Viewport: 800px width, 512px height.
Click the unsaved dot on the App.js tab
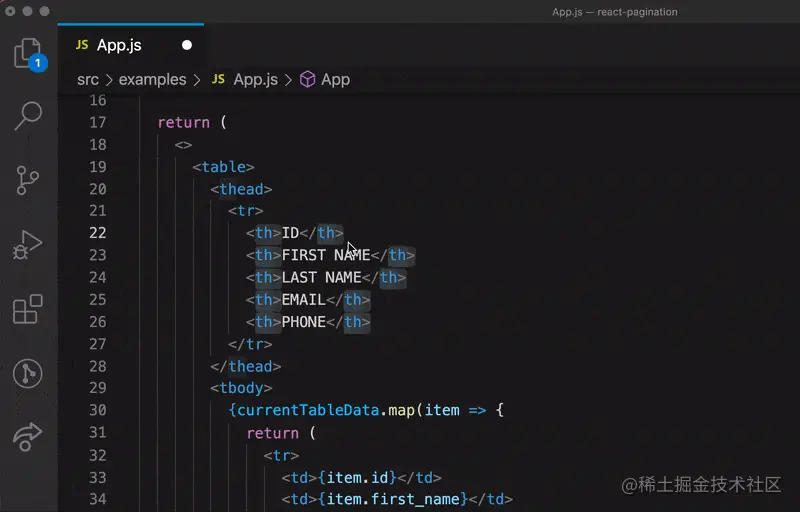[187, 45]
